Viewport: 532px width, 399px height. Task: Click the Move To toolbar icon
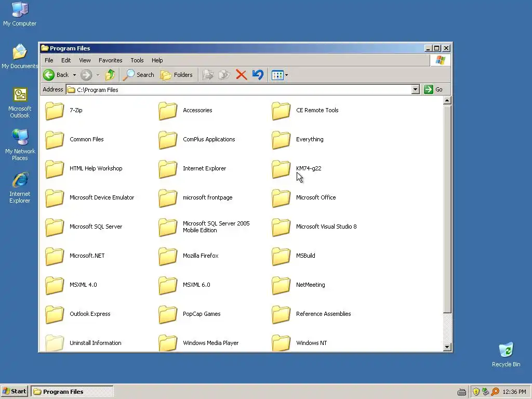(x=208, y=75)
